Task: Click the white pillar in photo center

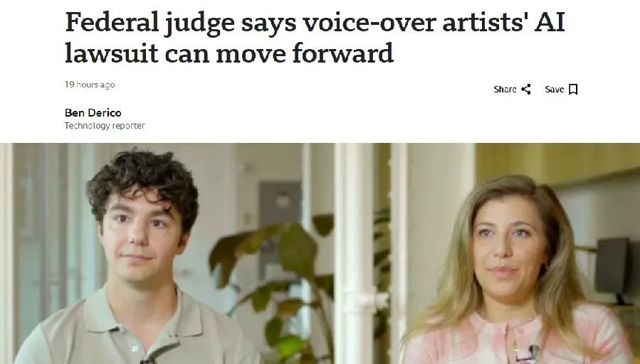Action: pos(354,252)
